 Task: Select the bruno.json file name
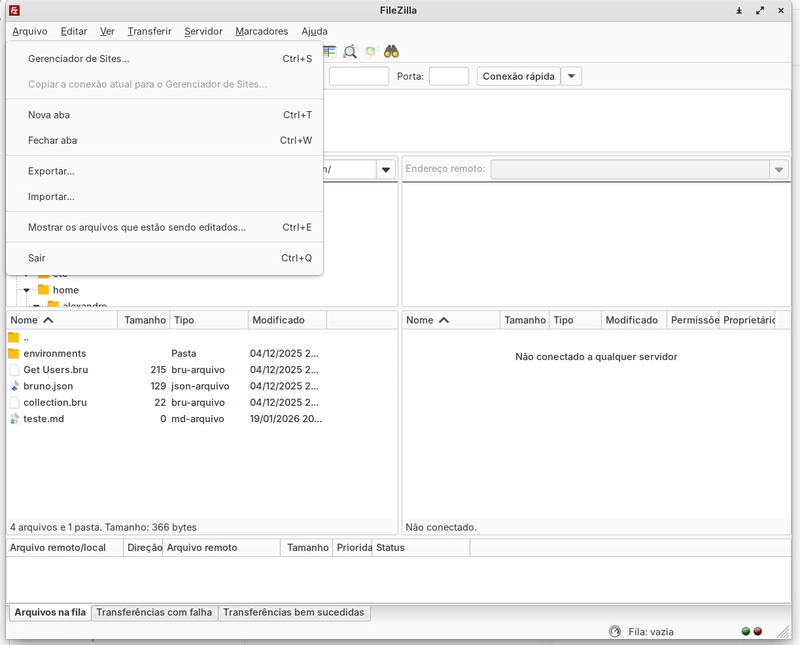[48, 386]
